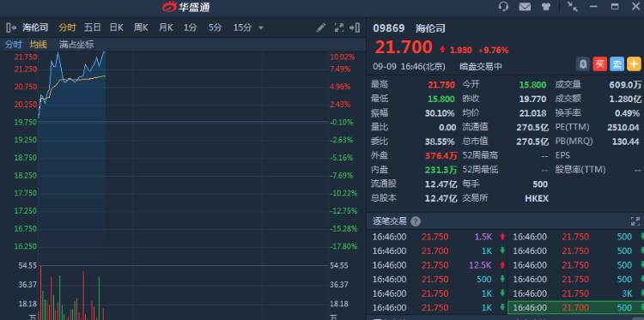Open customer service headset icon
The height and width of the screenshot is (320, 644).
pos(503,7)
